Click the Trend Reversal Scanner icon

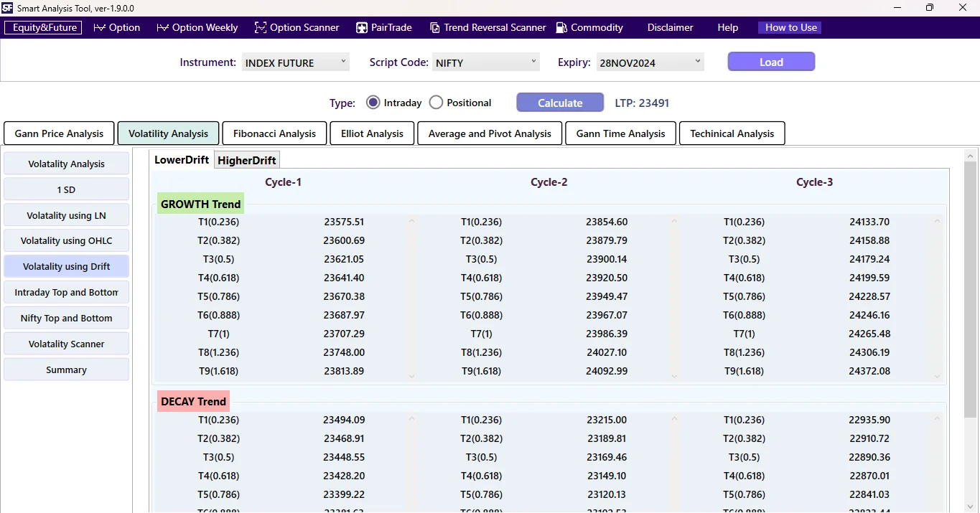(434, 27)
